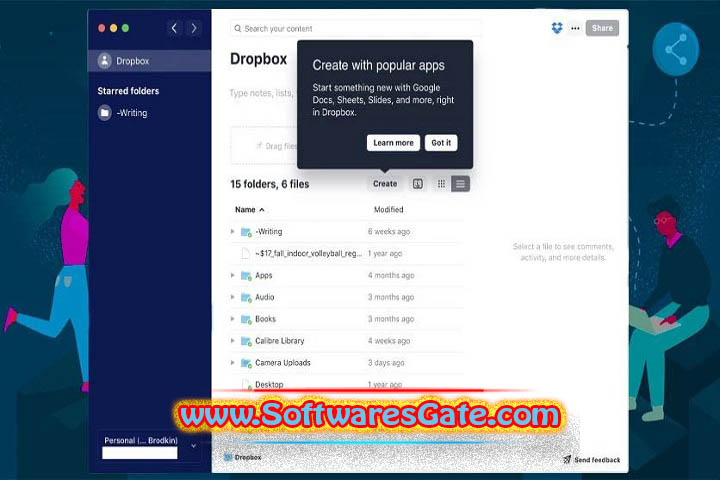Click the ~$17_fall_indoor_volleyball_reg file name
The height and width of the screenshot is (480, 720).
coord(309,254)
